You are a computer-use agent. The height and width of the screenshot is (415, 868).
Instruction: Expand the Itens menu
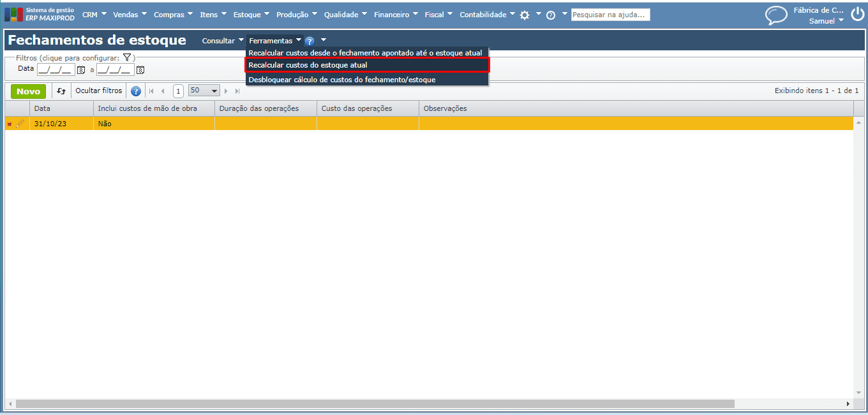tap(213, 15)
